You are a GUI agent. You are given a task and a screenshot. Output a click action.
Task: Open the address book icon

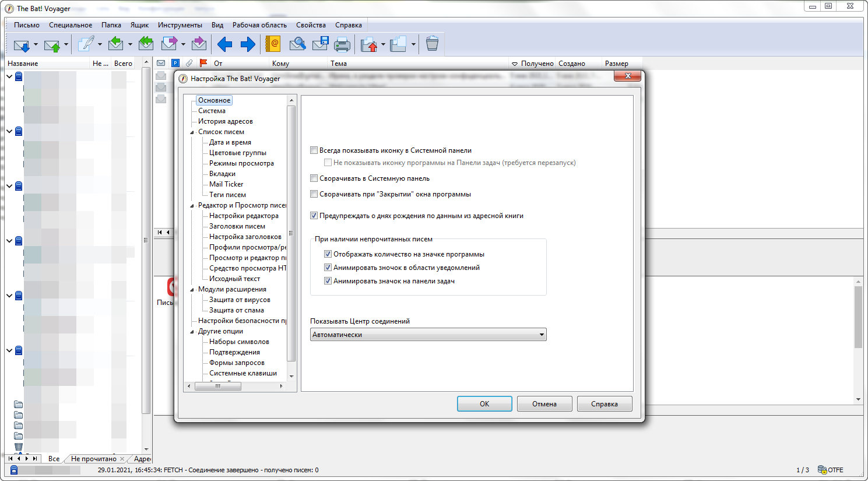(x=273, y=44)
